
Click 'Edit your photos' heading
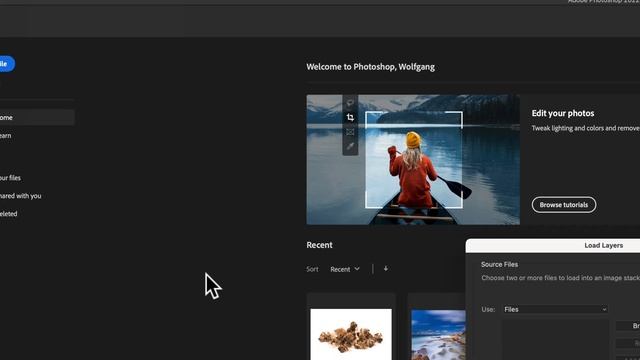[563, 113]
